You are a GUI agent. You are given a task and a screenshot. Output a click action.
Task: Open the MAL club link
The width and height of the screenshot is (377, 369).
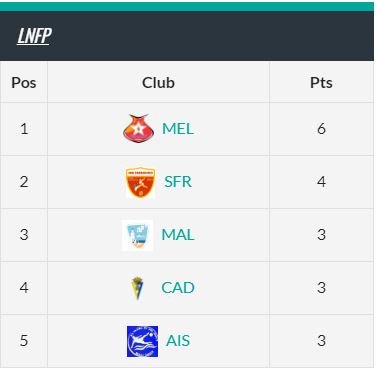coord(178,235)
